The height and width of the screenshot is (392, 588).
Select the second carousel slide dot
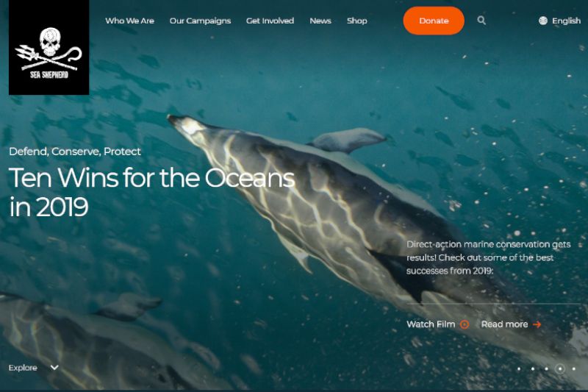[x=533, y=368]
